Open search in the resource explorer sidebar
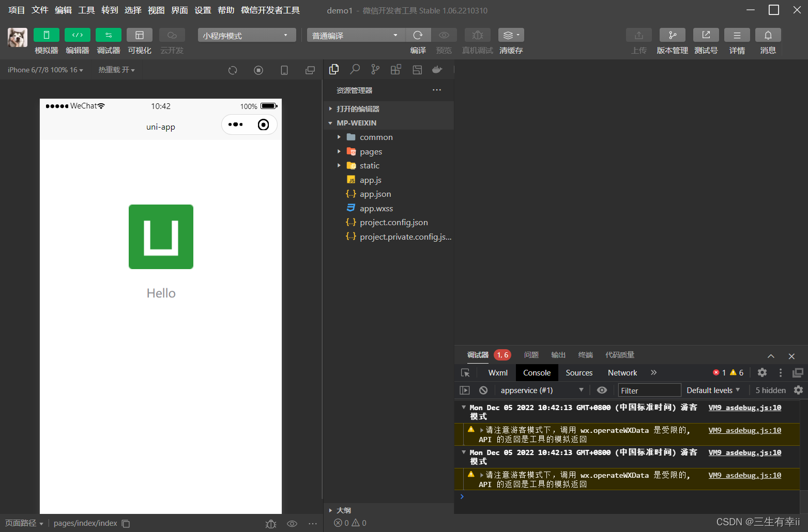Image resolution: width=808 pixels, height=532 pixels. (355, 69)
